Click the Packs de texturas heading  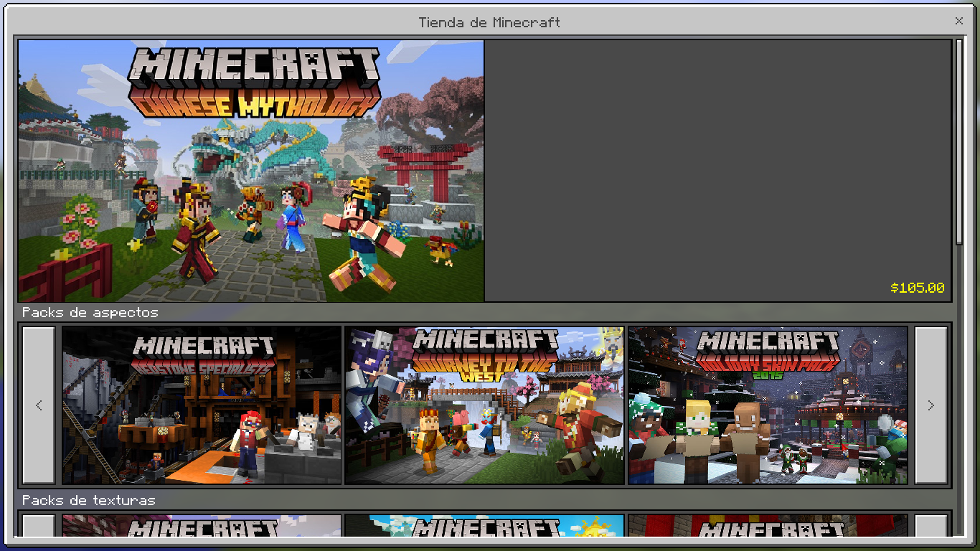(88, 501)
